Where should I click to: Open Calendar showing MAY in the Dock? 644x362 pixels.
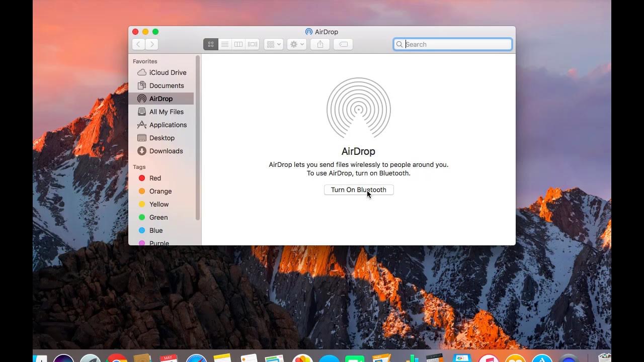pos(169,358)
